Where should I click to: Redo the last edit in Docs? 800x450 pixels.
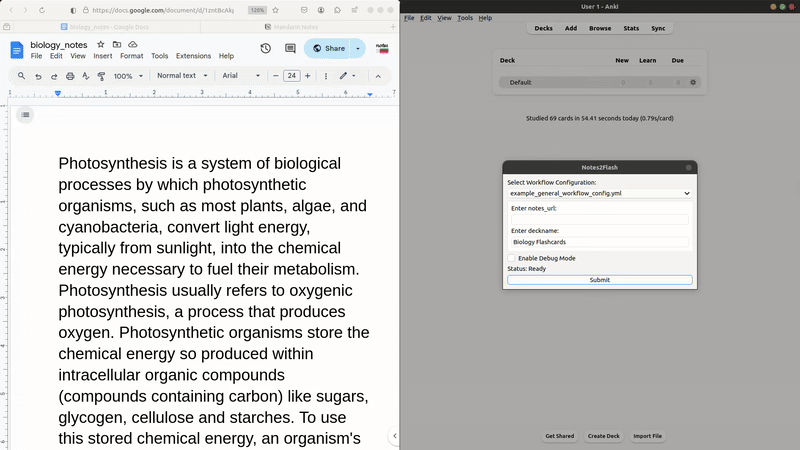tap(54, 76)
